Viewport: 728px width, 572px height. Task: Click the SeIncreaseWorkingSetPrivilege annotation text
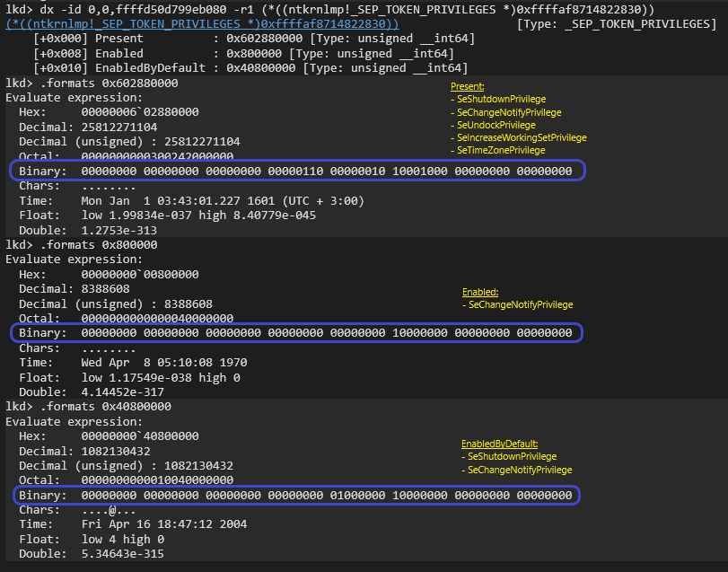point(519,137)
